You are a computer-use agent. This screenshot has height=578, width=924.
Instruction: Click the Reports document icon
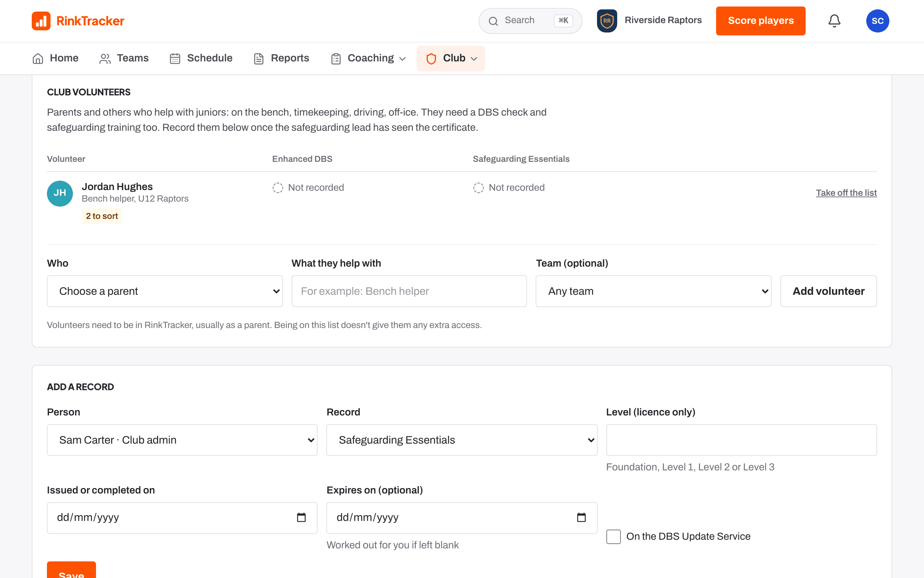259,59
